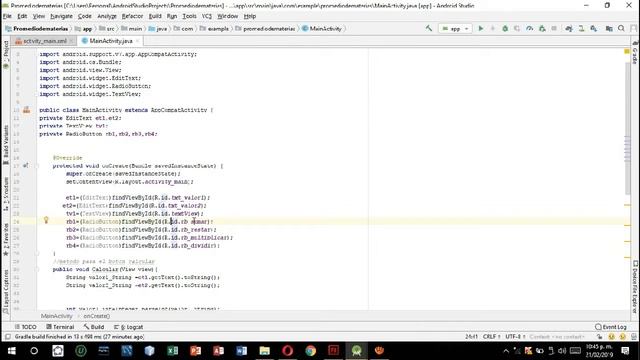This screenshot has height=360, width=640.
Task: Click the yellow inspection status indicator
Action: tap(627, 51)
